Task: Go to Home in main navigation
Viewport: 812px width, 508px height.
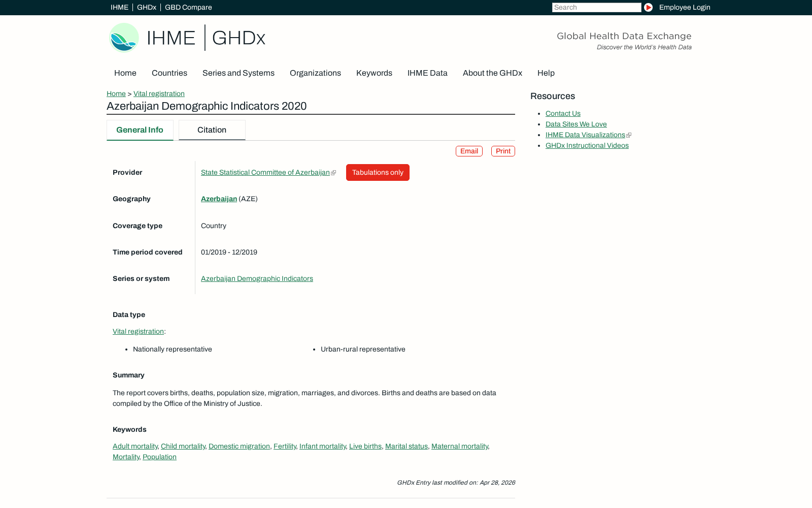Action: point(125,73)
